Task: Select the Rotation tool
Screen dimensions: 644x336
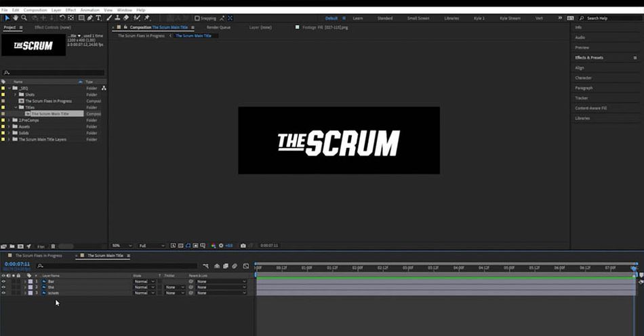Action: click(x=62, y=18)
